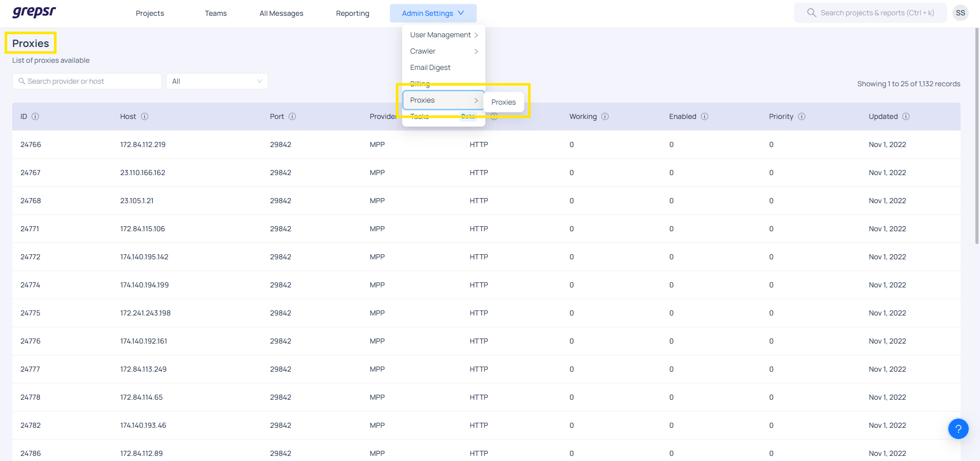Click the info icon next to Enabled
Image resolution: width=980 pixels, height=461 pixels.
pyautogui.click(x=705, y=116)
